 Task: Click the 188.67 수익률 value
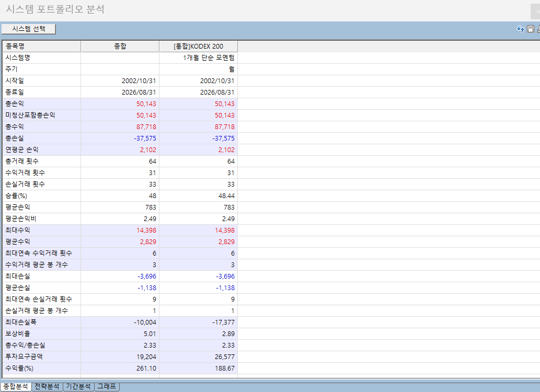[x=225, y=368]
